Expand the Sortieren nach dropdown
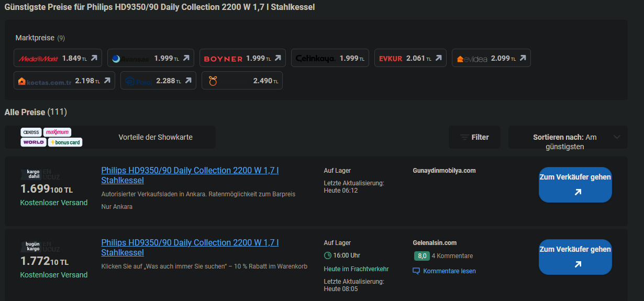644x301 pixels. tap(568, 137)
